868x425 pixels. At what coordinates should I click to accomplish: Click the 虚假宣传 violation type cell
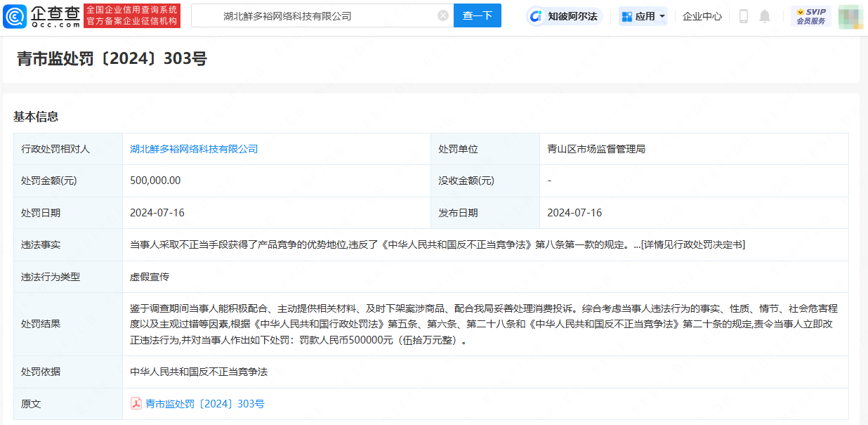click(x=150, y=277)
